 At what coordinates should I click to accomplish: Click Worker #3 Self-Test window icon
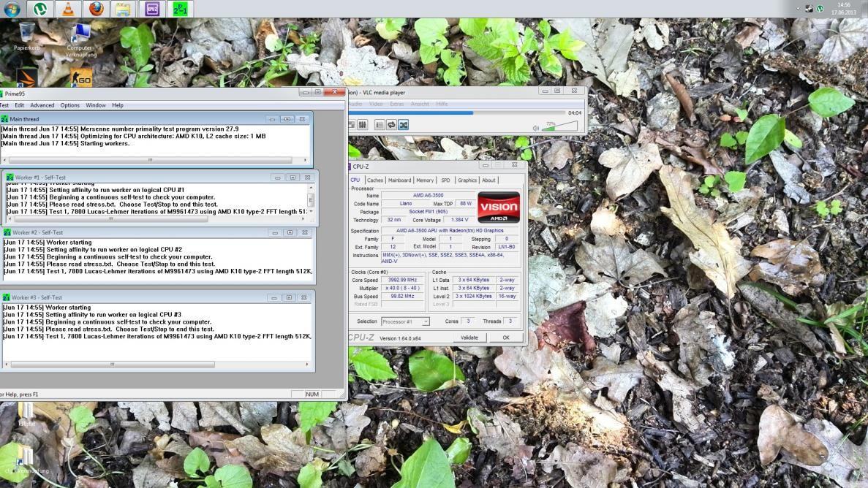[x=6, y=297]
